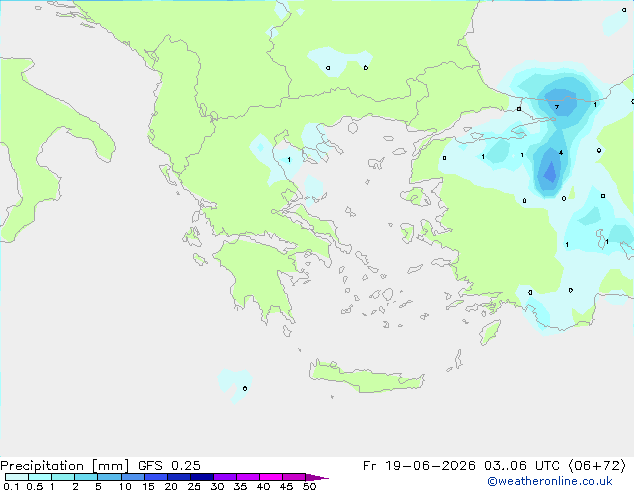Click the legend tick label '25'
This screenshot has height=490, width=634.
pyautogui.click(x=194, y=486)
